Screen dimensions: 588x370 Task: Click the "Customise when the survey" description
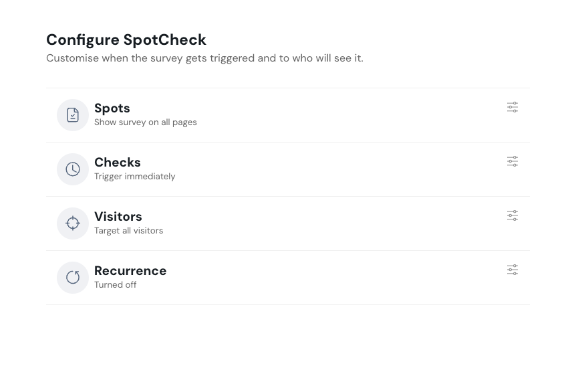pyautogui.click(x=204, y=58)
